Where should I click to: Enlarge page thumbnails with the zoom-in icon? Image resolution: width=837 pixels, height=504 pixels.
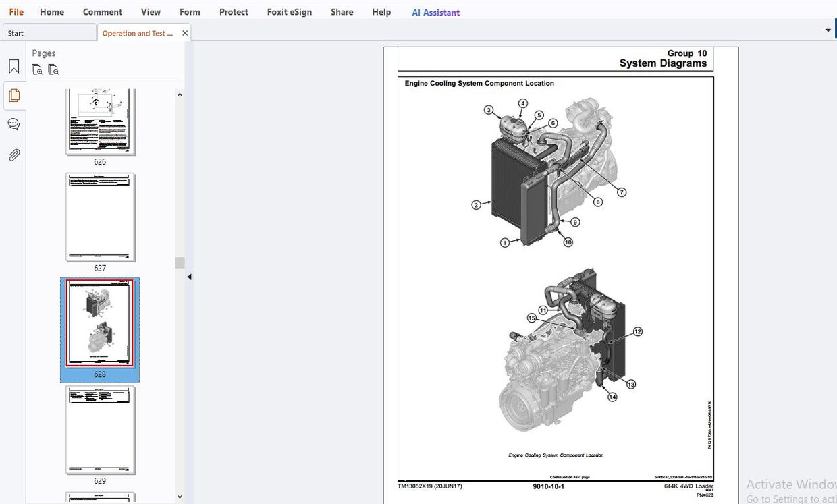tap(37, 69)
